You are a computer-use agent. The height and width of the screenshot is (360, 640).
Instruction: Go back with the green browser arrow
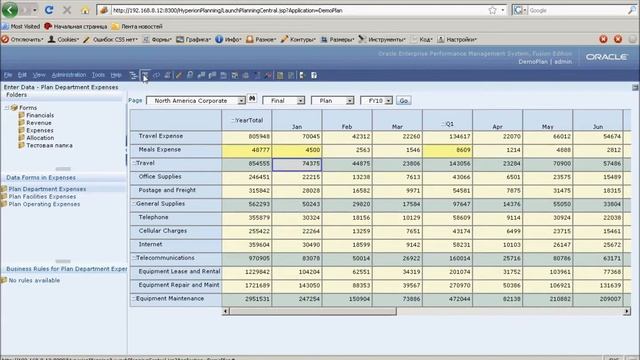pyautogui.click(x=9, y=10)
